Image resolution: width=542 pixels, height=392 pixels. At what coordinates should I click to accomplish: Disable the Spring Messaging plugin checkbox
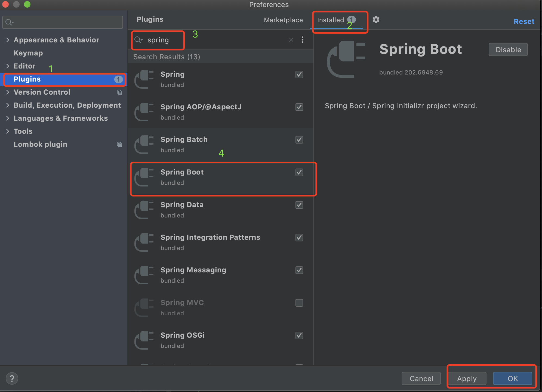(x=299, y=270)
